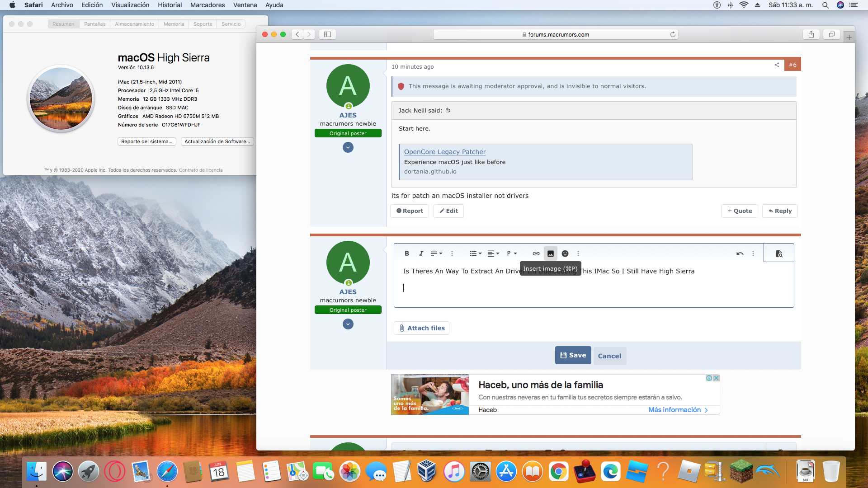Open the text alignment dropdown
The height and width of the screenshot is (488, 868).
[493, 253]
